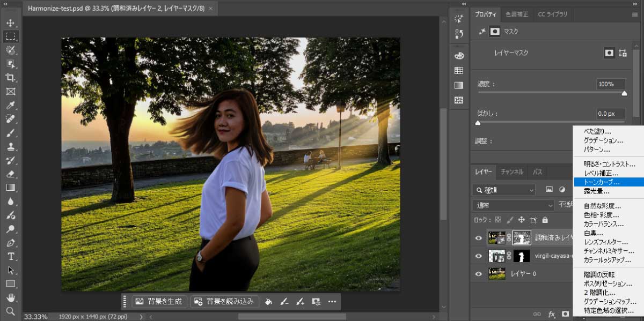644x321 pixels.
Task: Hide the レイヤー 0 layer
Action: (x=479, y=274)
